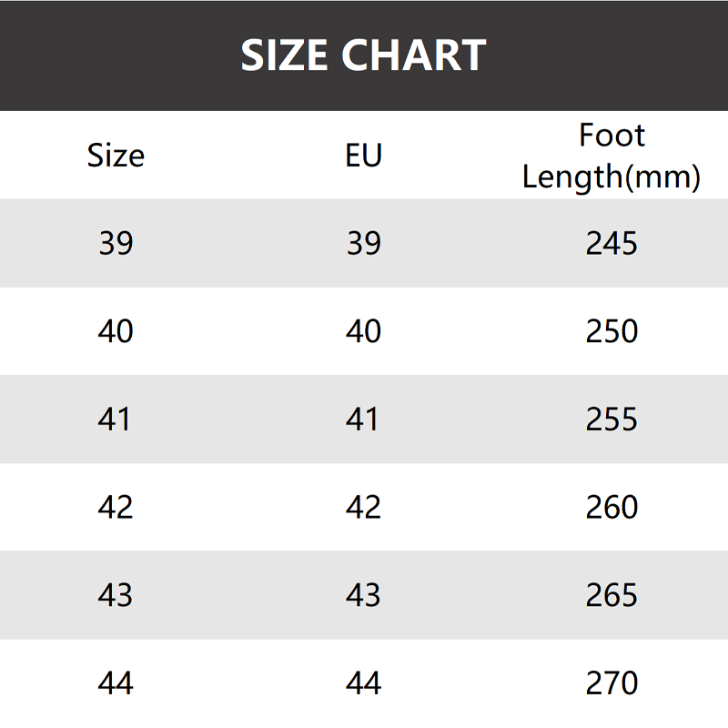Select the Size column header
The image size is (728, 728).
pos(116,155)
